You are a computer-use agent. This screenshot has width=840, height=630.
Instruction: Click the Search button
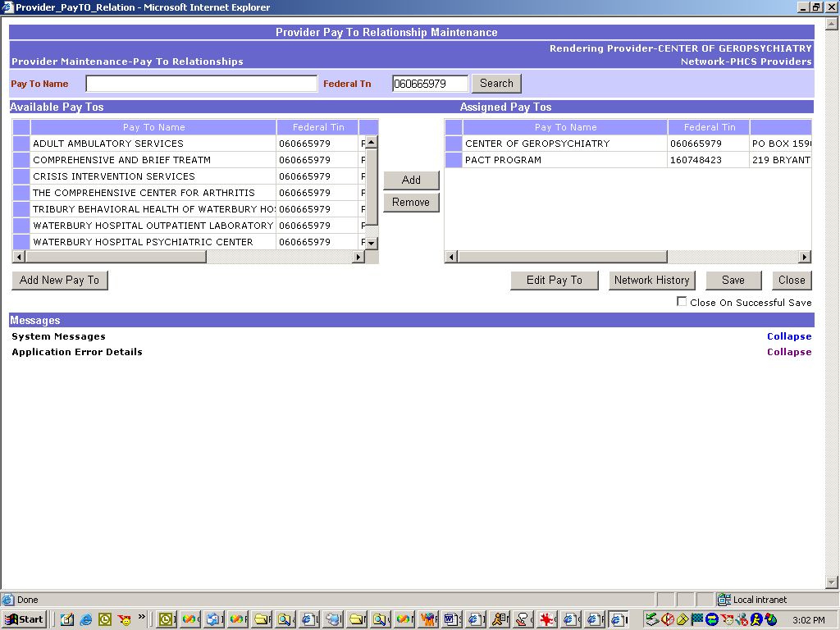click(496, 84)
